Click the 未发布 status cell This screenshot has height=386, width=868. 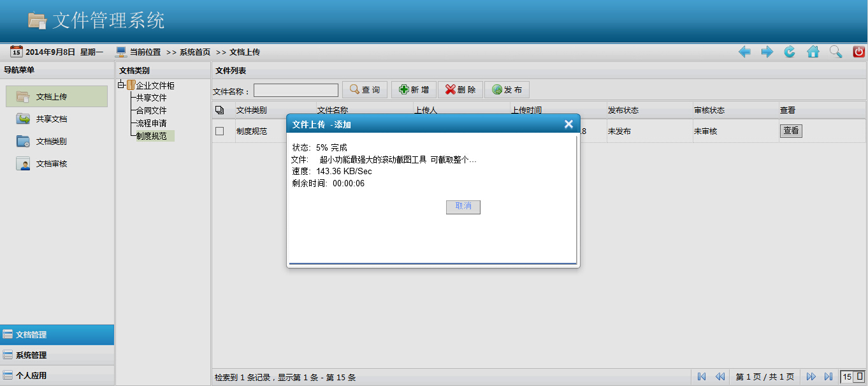tap(619, 131)
